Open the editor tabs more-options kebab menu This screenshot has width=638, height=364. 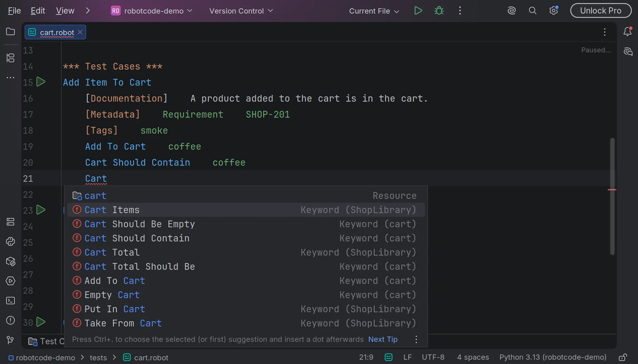pyautogui.click(x=605, y=32)
